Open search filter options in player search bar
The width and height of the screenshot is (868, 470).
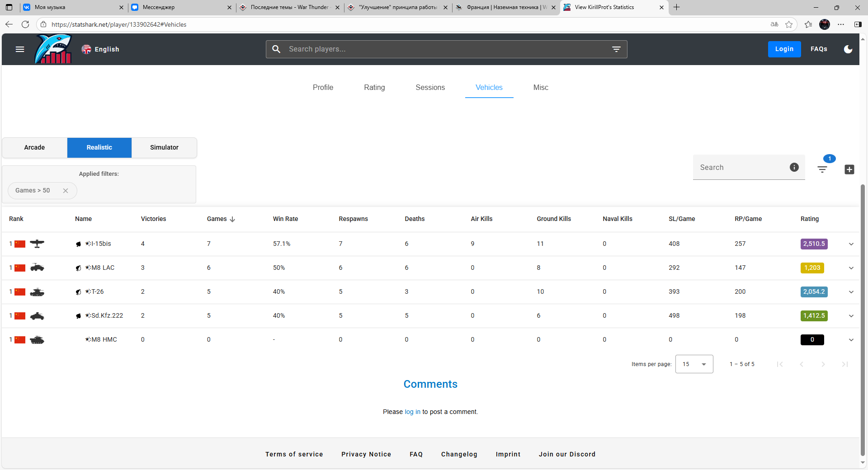(616, 49)
